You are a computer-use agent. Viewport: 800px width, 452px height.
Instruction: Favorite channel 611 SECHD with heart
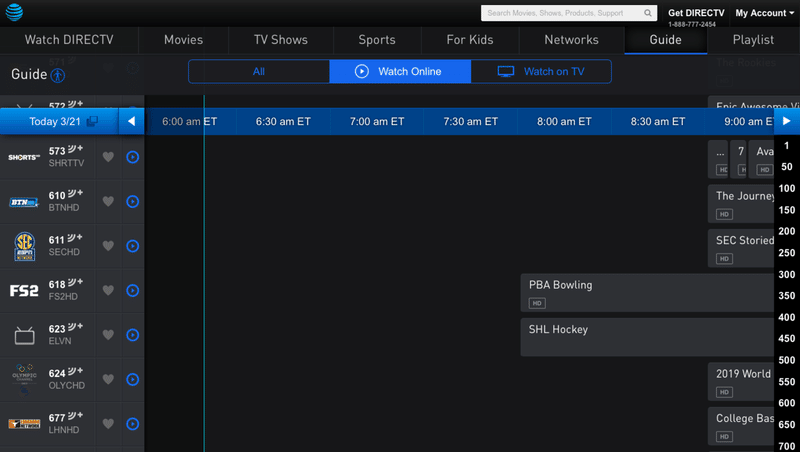[x=108, y=246]
